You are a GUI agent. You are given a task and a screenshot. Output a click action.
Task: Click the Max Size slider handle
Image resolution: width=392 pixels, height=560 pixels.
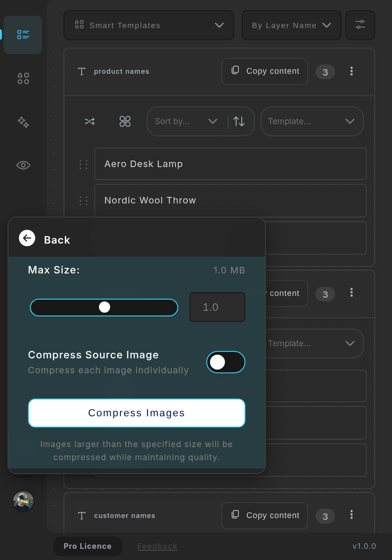pos(105,307)
